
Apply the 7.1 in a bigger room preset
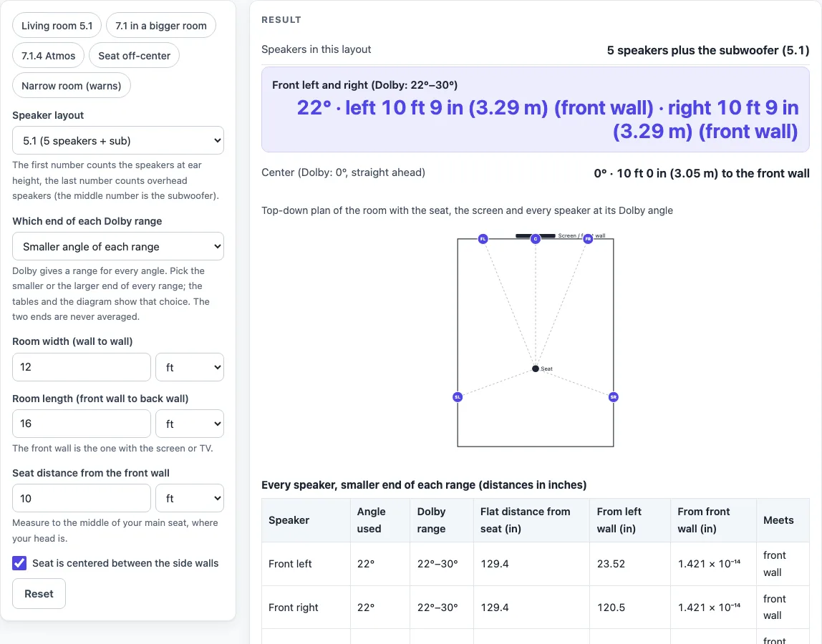tap(161, 26)
